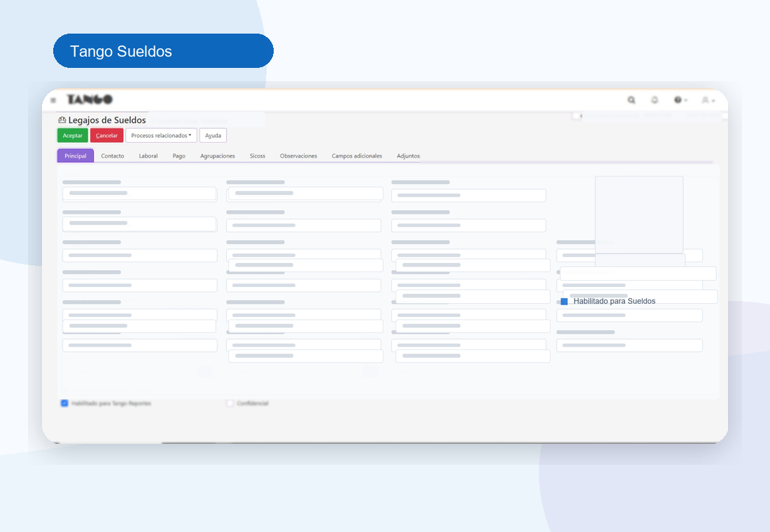
Task: Expand the arrow next to the help icon
Action: tap(686, 100)
